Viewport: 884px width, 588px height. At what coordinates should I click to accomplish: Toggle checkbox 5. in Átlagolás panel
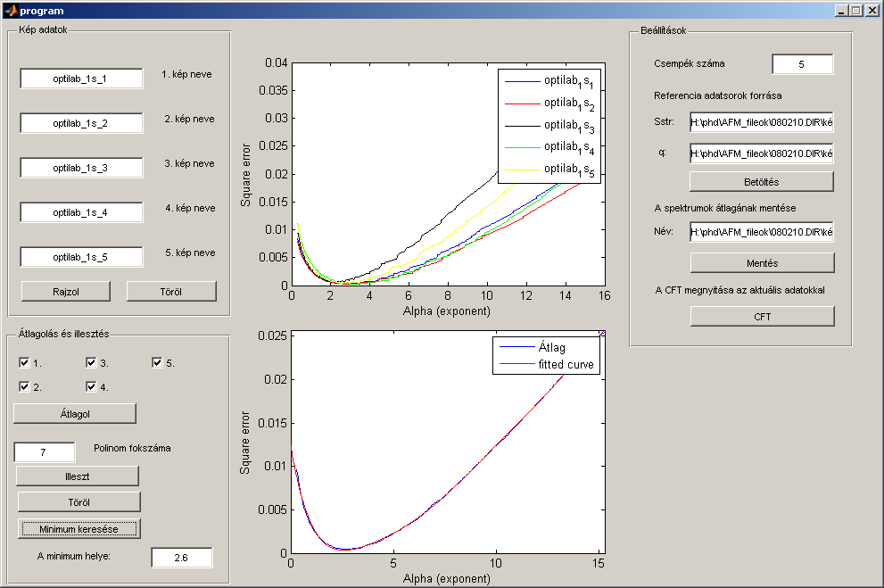[157, 362]
